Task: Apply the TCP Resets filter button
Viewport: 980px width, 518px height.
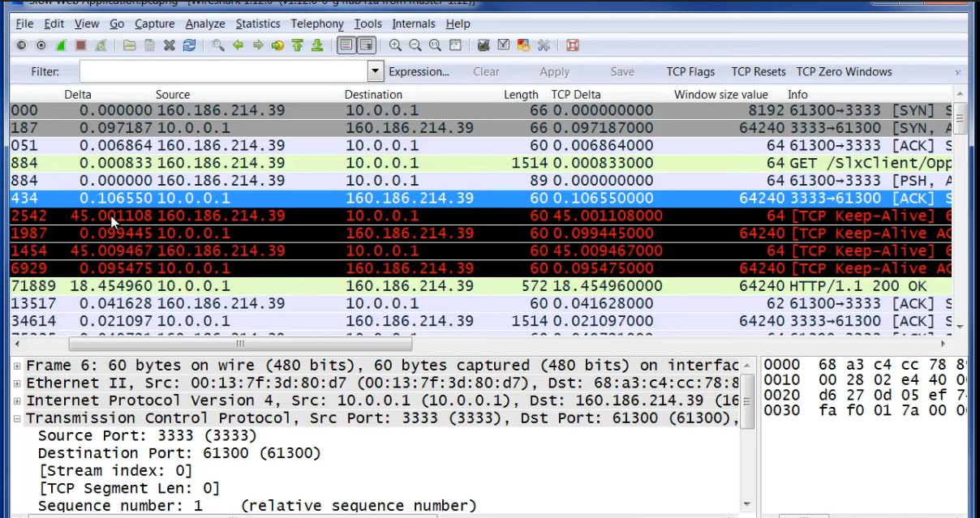Action: [x=759, y=71]
